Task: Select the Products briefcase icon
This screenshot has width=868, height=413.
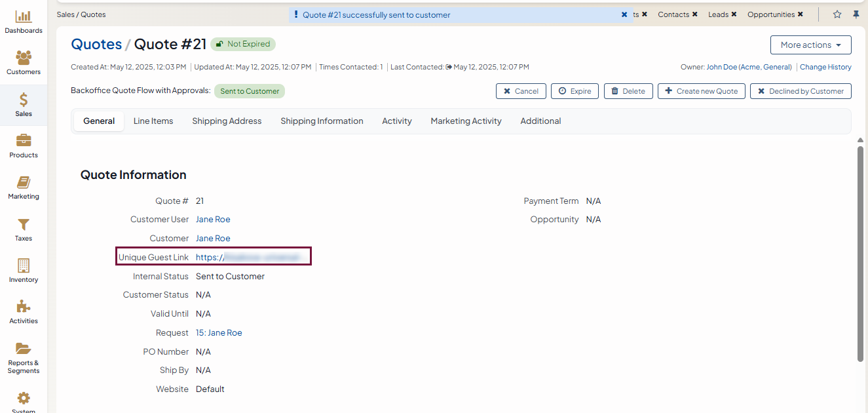Action: [x=24, y=141]
